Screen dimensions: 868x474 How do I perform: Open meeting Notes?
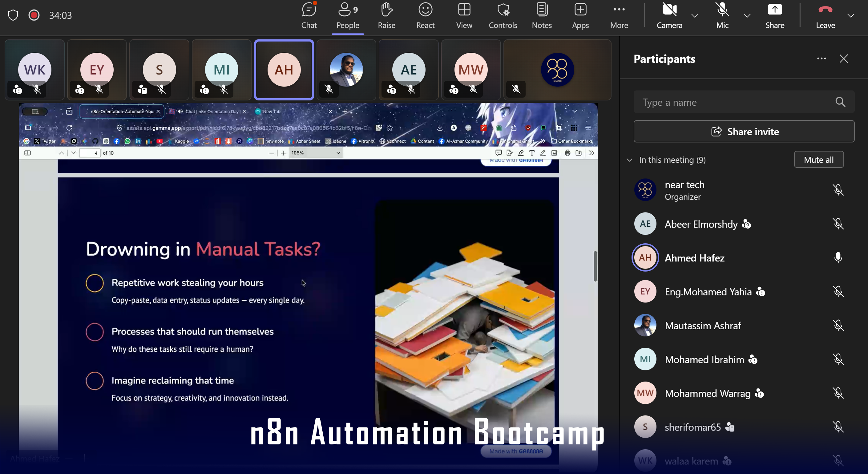(x=542, y=16)
